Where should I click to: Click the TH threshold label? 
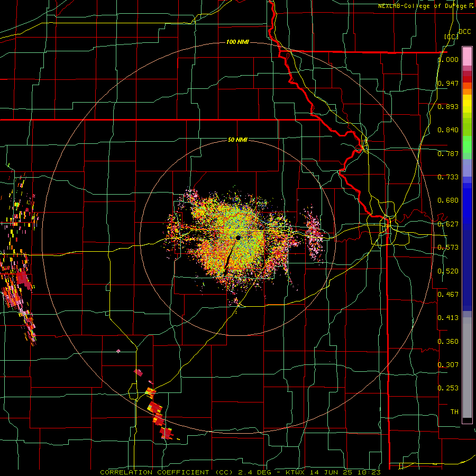[454, 412]
